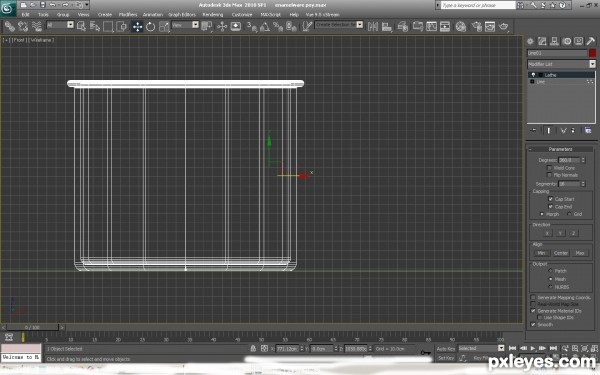Enable the Weld Core checkbox
This screenshot has width=600, height=375.
coord(549,168)
